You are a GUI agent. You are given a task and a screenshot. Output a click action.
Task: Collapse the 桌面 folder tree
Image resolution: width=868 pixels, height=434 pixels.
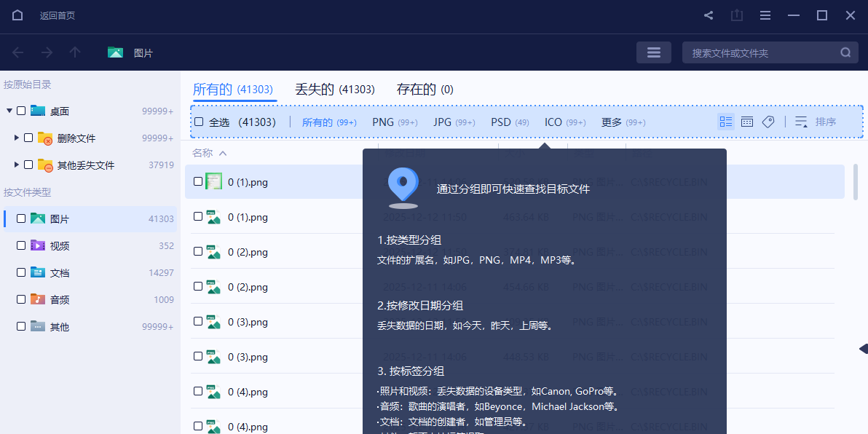pos(9,111)
